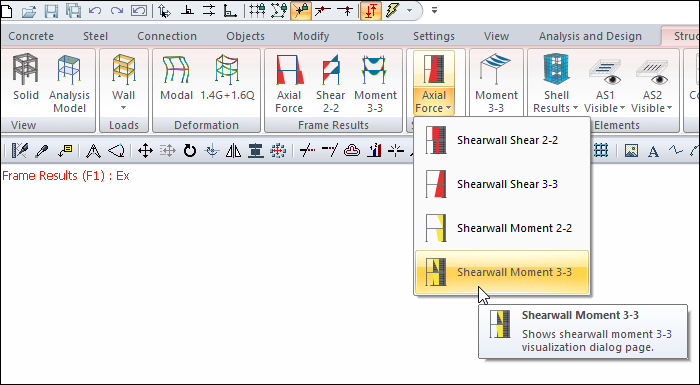The height and width of the screenshot is (385, 700).
Task: Show the Analysis Model view
Action: (x=69, y=83)
